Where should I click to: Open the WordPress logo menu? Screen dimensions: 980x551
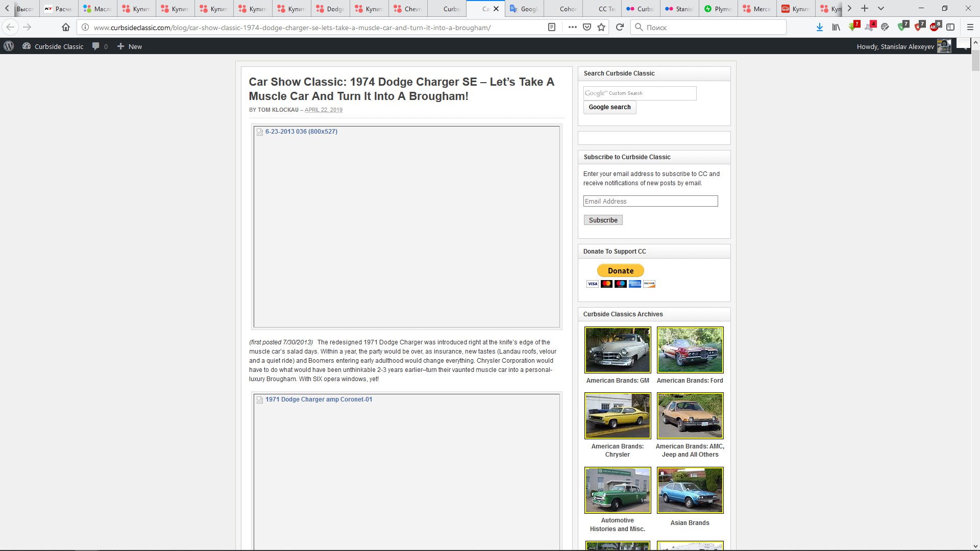pos(9,46)
